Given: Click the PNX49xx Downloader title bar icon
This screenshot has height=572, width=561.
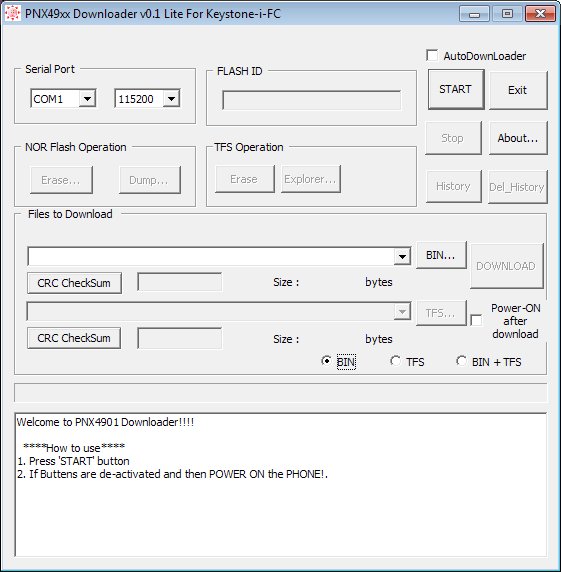Looking at the screenshot, I should click(x=12, y=14).
